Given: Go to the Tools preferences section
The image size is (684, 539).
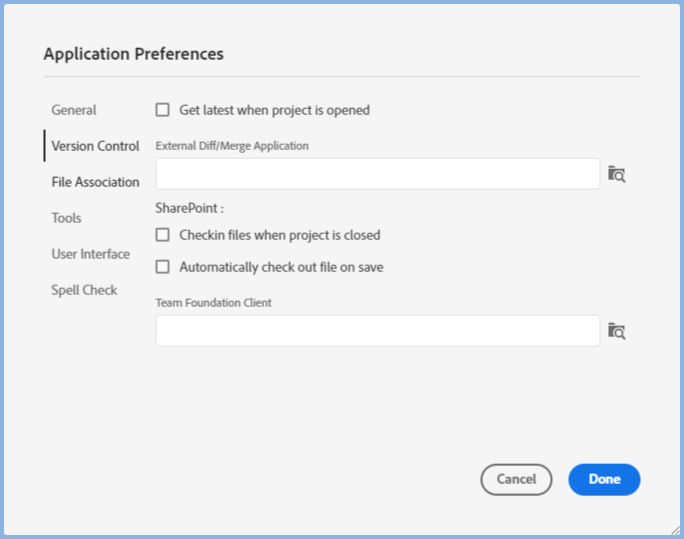Looking at the screenshot, I should [x=66, y=218].
